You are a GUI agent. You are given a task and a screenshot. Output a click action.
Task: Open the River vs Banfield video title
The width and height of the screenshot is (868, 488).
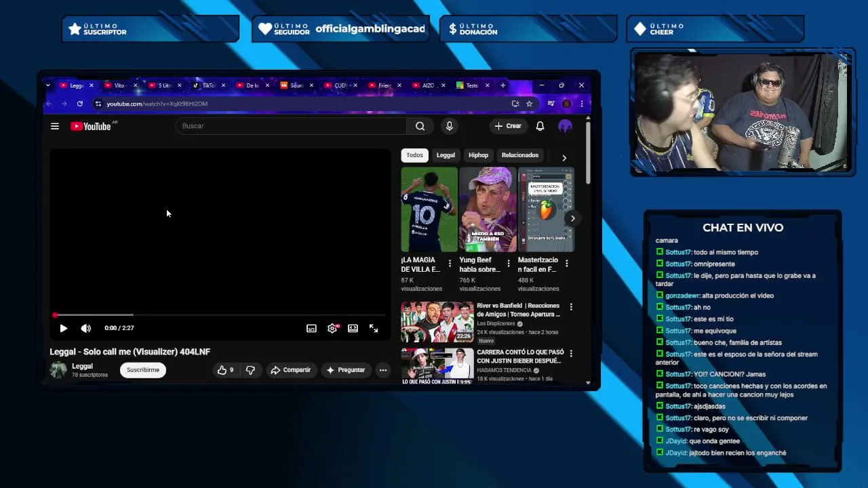pos(518,310)
